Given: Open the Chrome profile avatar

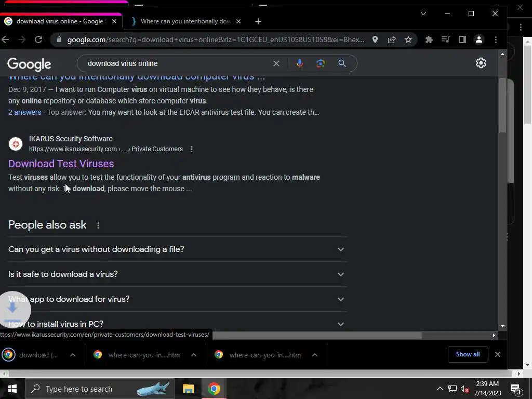Looking at the screenshot, I should [478, 39].
